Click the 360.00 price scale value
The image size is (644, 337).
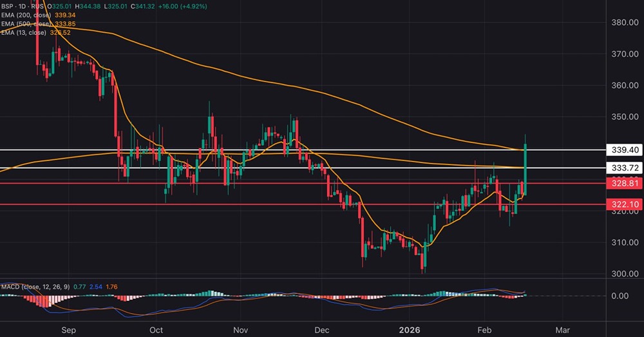[x=625, y=86]
